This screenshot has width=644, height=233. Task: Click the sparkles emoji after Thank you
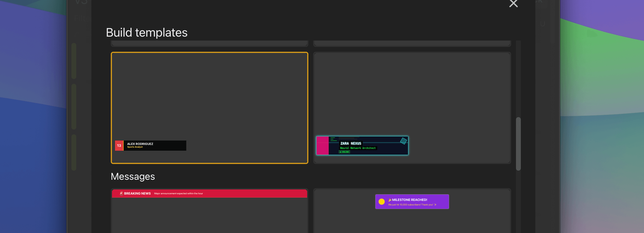(435, 205)
